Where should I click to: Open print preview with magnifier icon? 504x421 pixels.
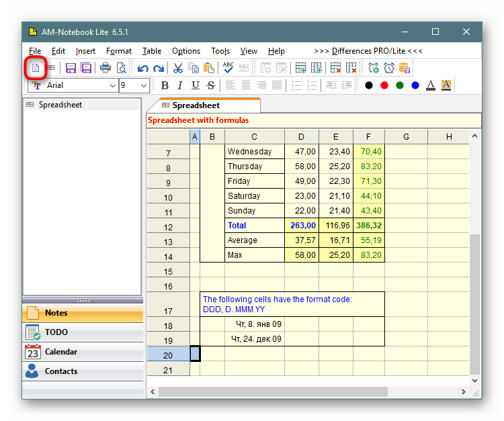(121, 68)
